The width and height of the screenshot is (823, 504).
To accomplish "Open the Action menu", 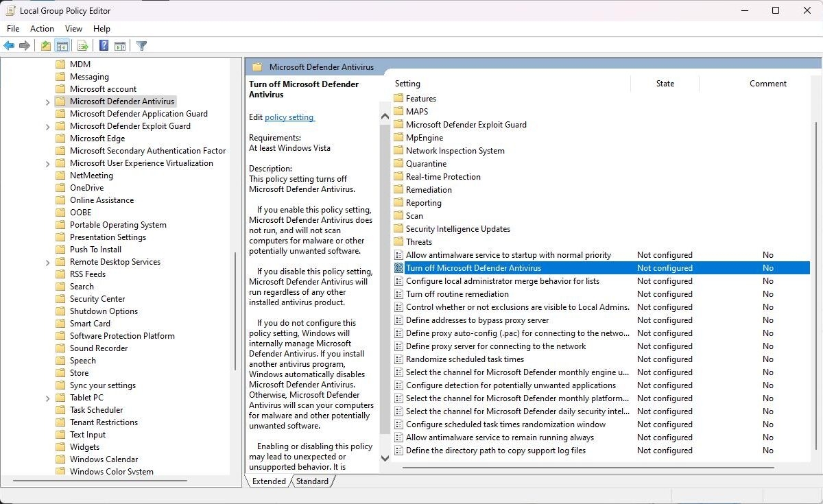I will tap(42, 29).
